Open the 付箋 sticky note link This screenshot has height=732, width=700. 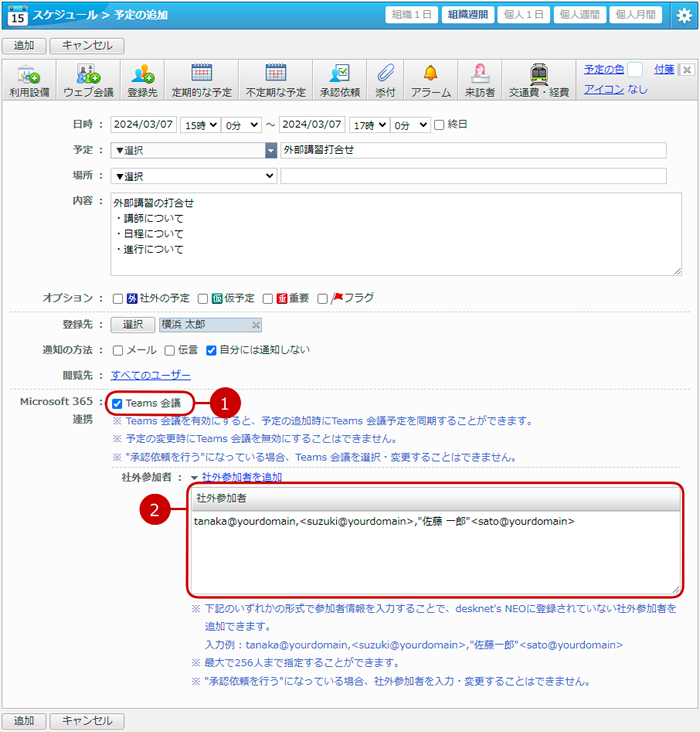point(664,70)
